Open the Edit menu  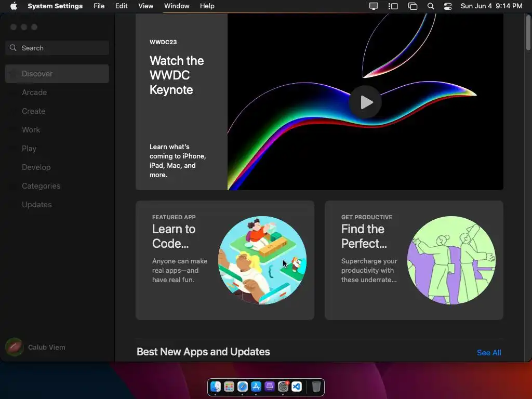coord(121,6)
